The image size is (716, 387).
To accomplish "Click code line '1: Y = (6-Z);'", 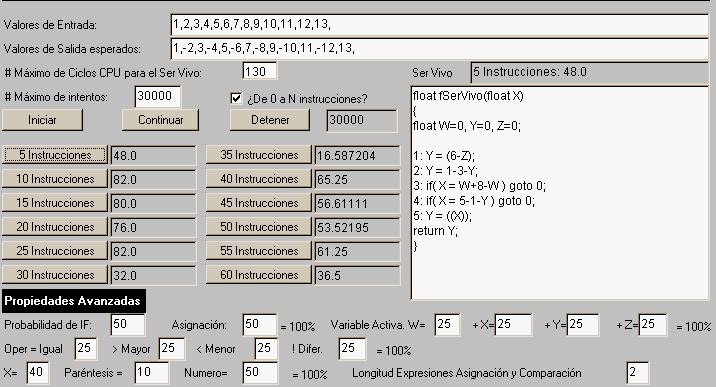I will (x=444, y=156).
